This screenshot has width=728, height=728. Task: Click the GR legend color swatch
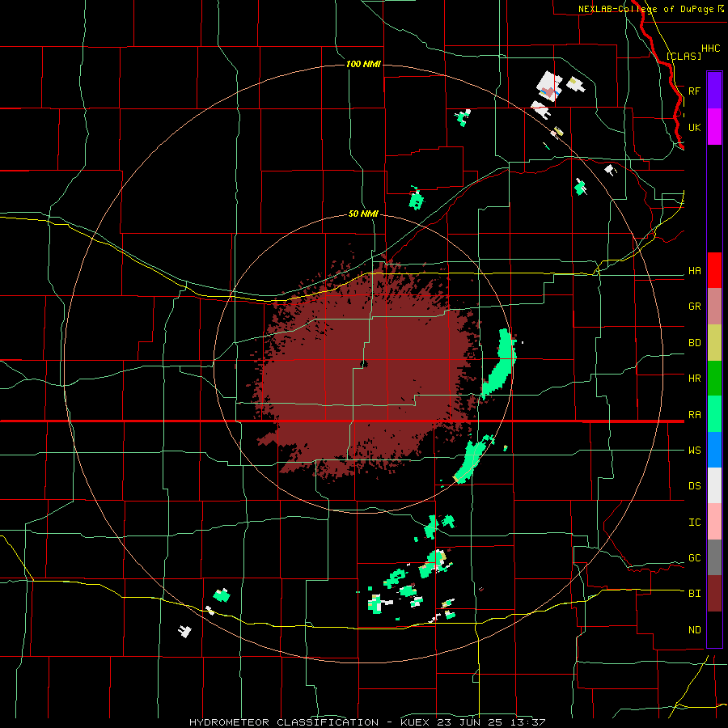(714, 306)
